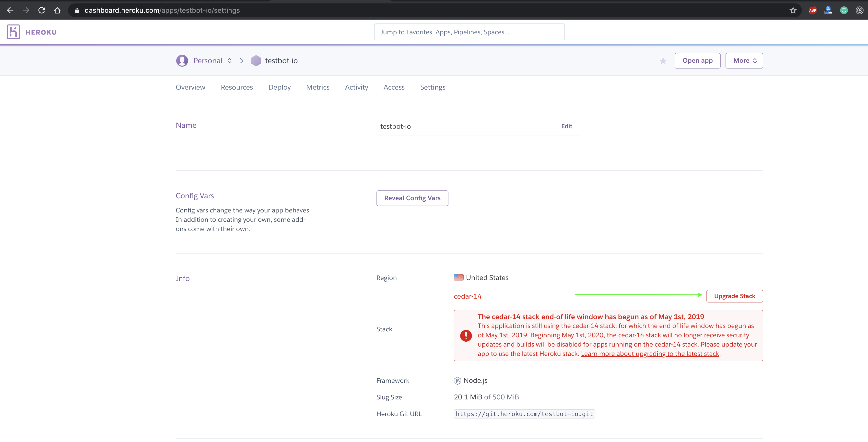The height and width of the screenshot is (442, 868).
Task: Click Edit next to the app name
Action: click(566, 126)
